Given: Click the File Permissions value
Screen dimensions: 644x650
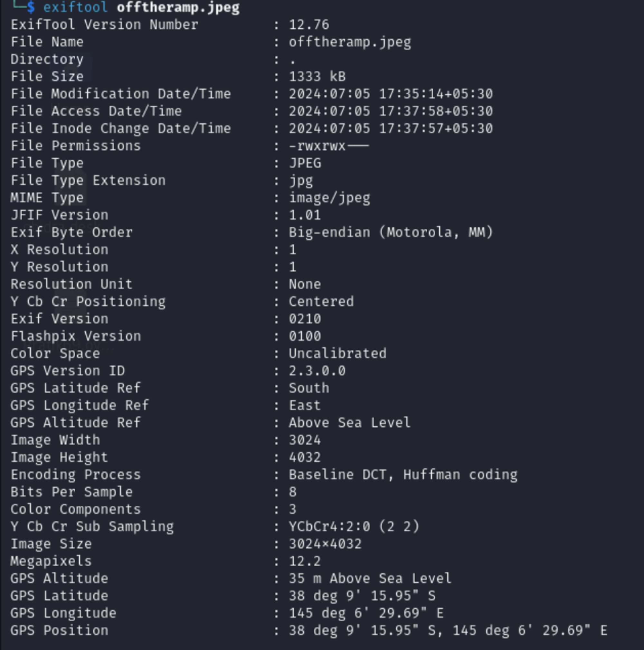Looking at the screenshot, I should (x=328, y=146).
